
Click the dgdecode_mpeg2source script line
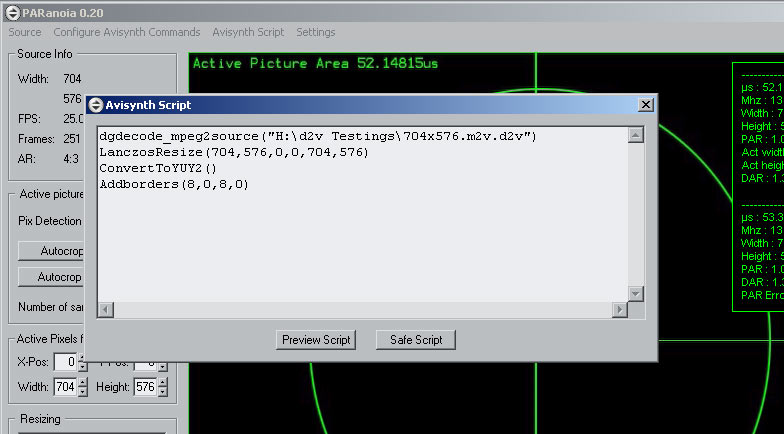[318, 136]
